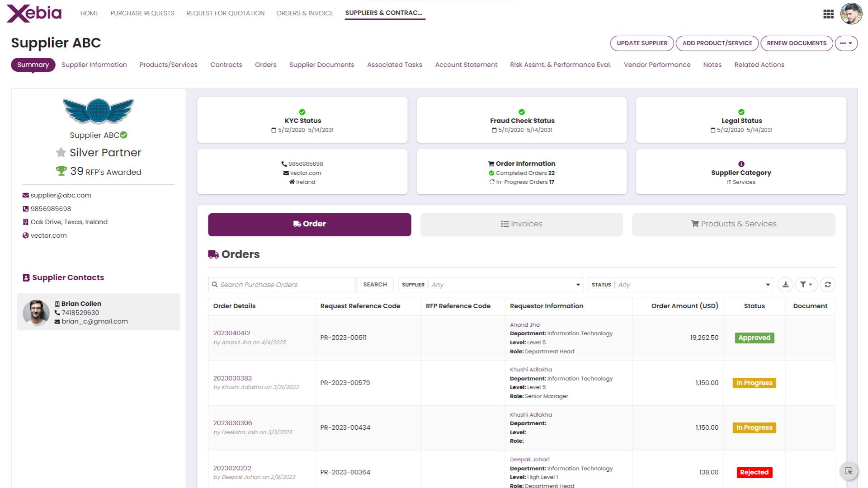Open the Notes tab
The image size is (868, 488).
[x=712, y=65]
